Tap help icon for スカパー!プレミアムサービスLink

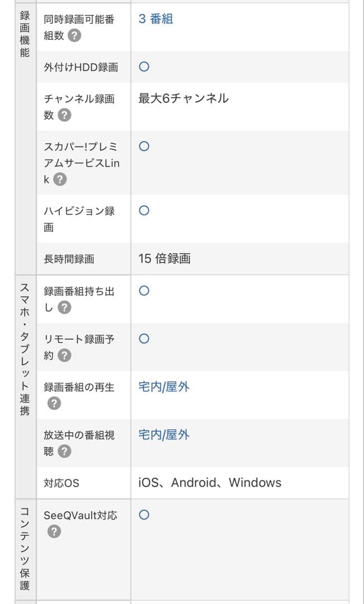click(60, 180)
